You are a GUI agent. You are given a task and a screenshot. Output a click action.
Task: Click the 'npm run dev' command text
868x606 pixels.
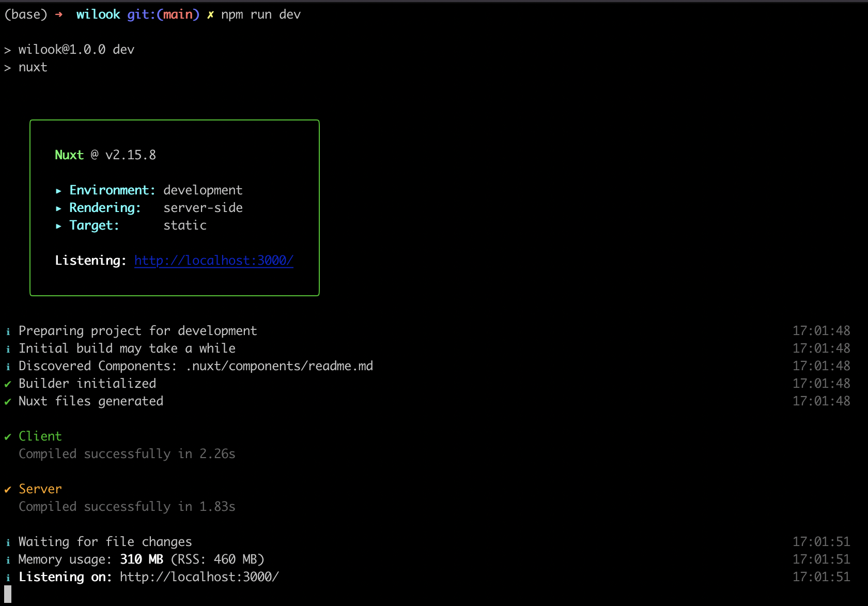261,14
